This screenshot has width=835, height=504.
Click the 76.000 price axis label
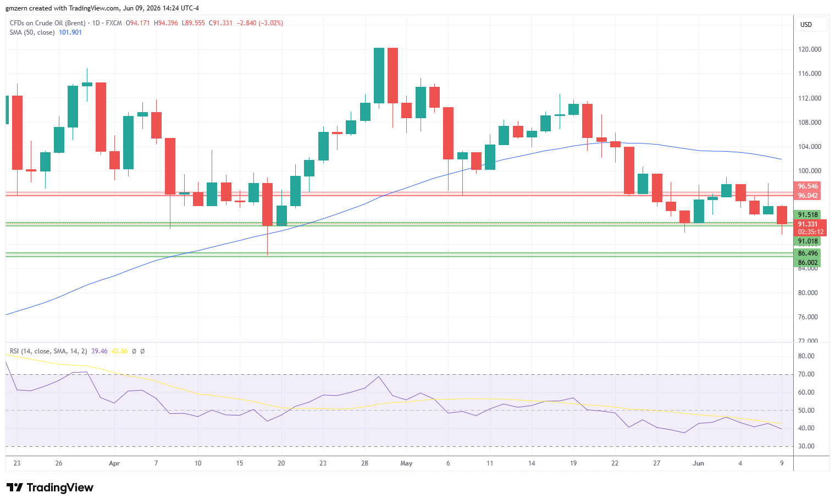808,317
